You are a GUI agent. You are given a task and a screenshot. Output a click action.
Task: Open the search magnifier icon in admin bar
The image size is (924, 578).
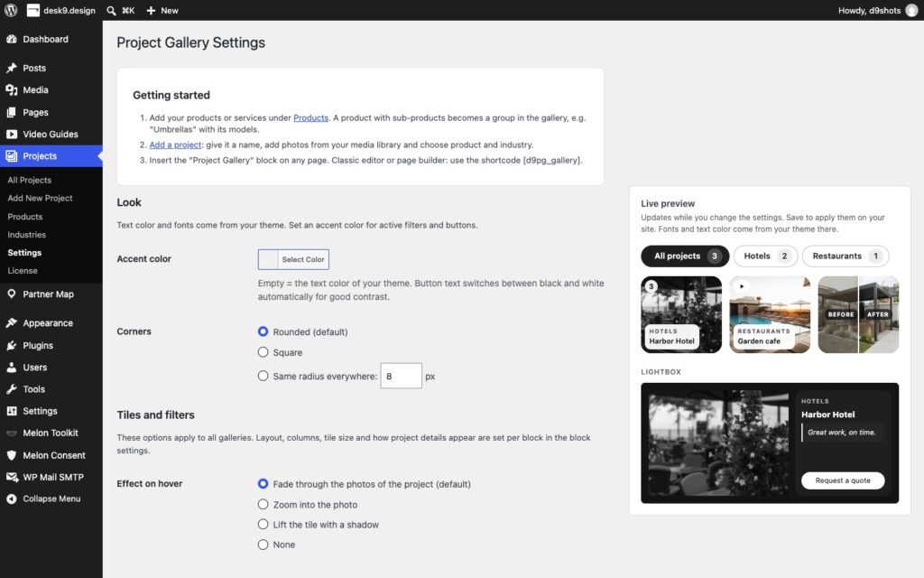pos(111,11)
